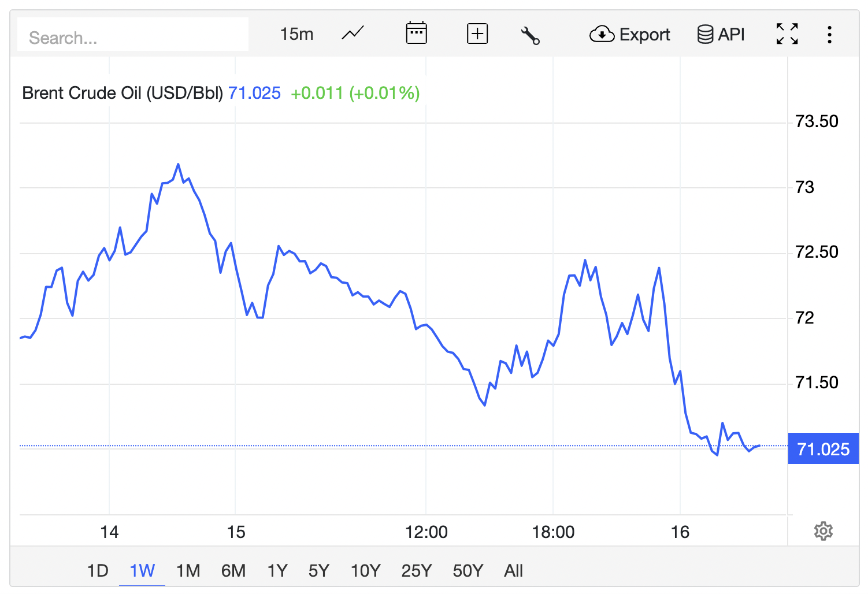Select the 10Y time range
Viewport: 868px width, 594px height.
[x=365, y=571]
